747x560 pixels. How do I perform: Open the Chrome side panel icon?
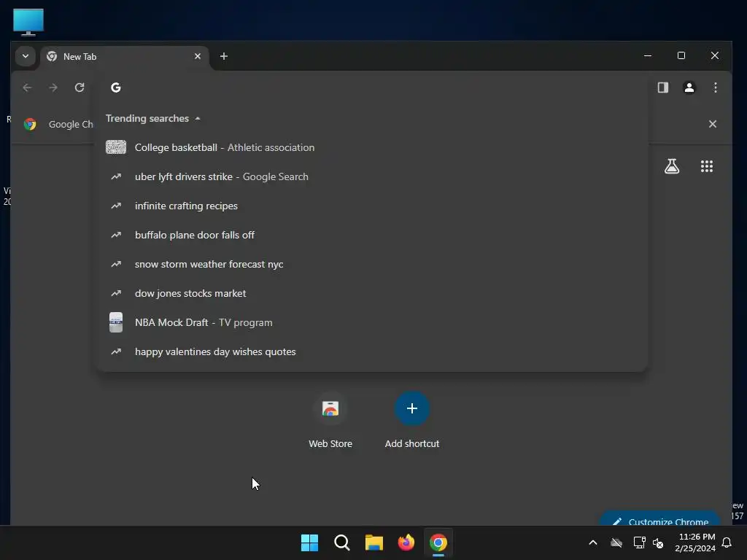point(662,87)
